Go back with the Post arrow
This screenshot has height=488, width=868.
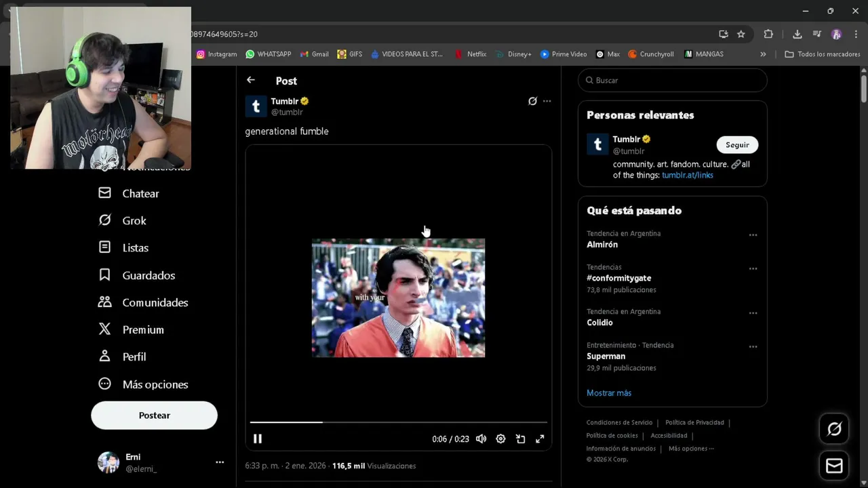pyautogui.click(x=251, y=80)
